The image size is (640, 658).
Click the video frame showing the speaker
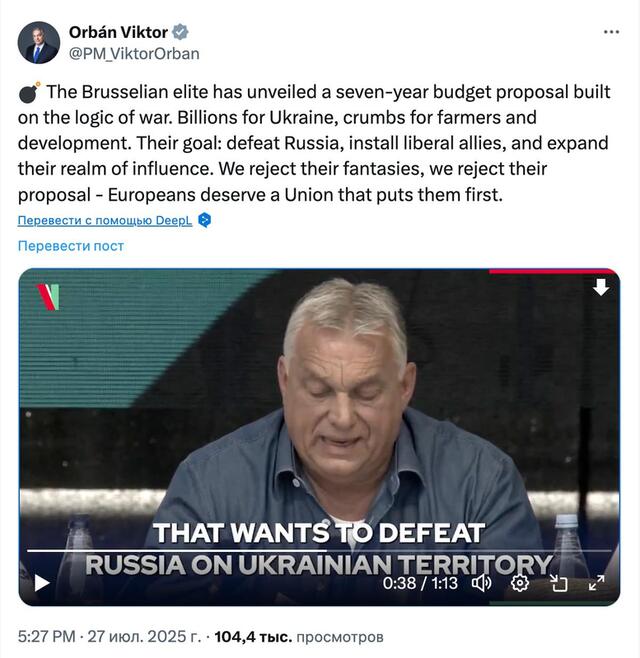coord(320,400)
